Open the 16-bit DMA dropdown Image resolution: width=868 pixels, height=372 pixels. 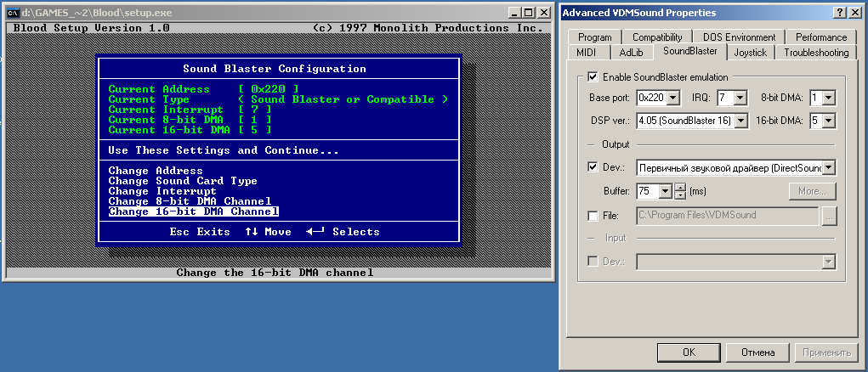coord(828,121)
